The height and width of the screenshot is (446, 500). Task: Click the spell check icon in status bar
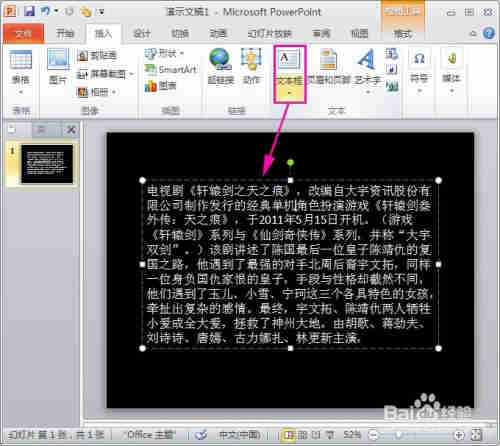201,435
